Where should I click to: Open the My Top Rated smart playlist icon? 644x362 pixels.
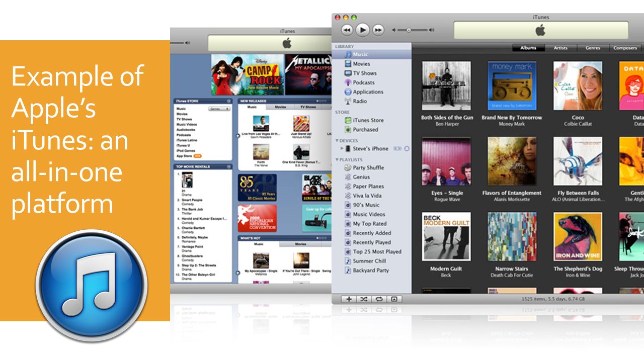tap(348, 224)
